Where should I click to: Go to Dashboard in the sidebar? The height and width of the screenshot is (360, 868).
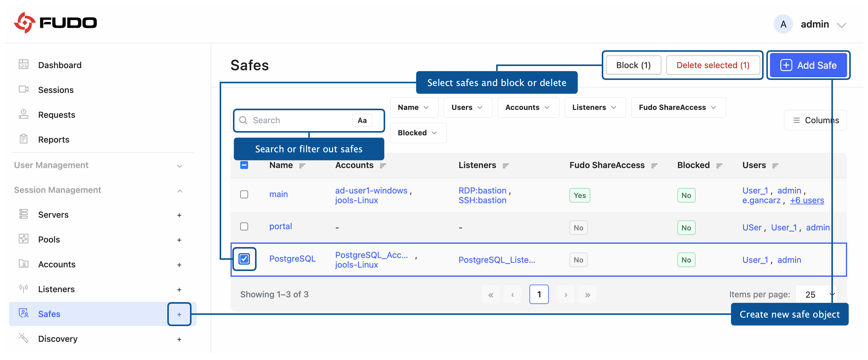(x=60, y=65)
